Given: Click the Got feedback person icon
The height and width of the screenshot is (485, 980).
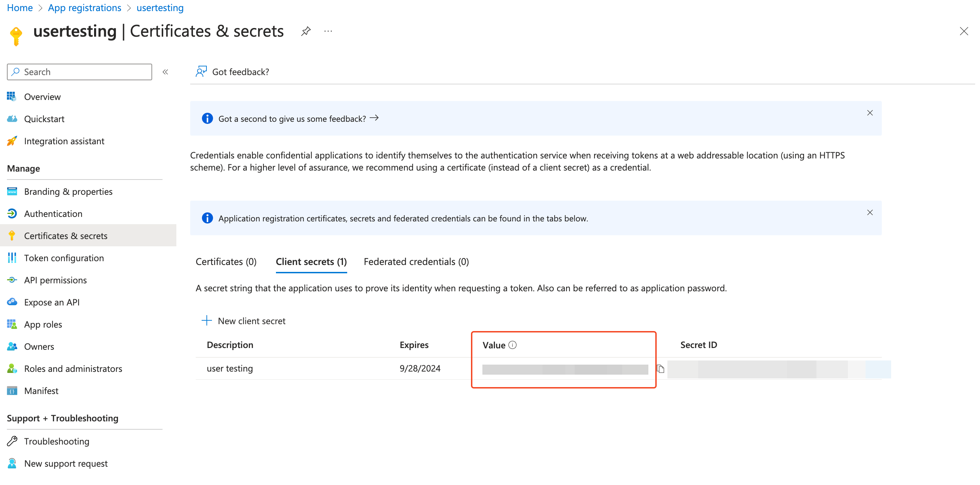Looking at the screenshot, I should tap(201, 72).
